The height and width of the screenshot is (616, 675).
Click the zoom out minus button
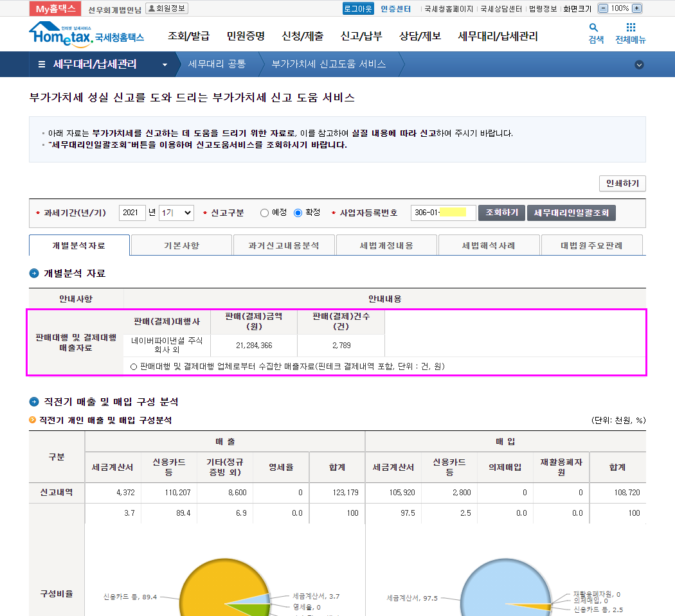pos(603,8)
